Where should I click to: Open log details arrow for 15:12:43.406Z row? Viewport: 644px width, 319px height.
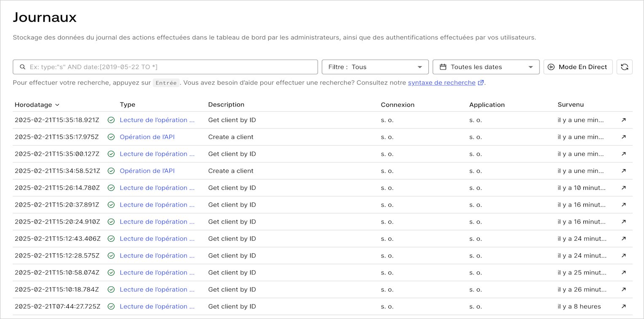click(624, 239)
